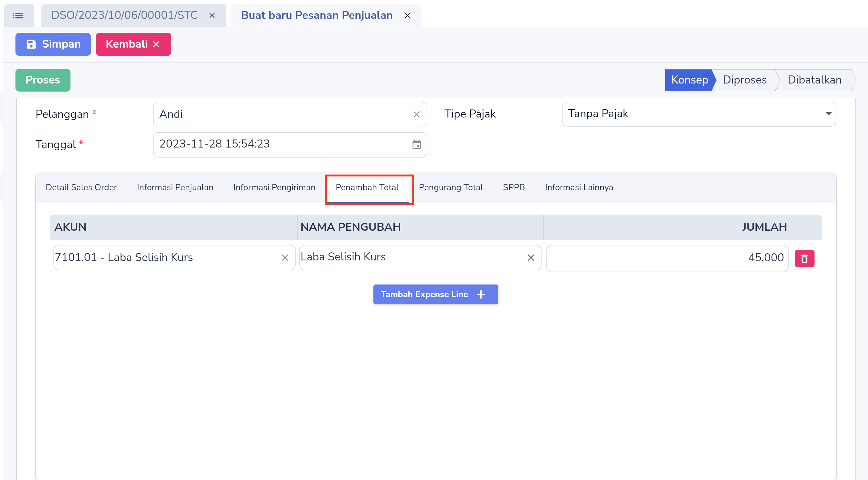Click the AKUN column header

[173, 227]
